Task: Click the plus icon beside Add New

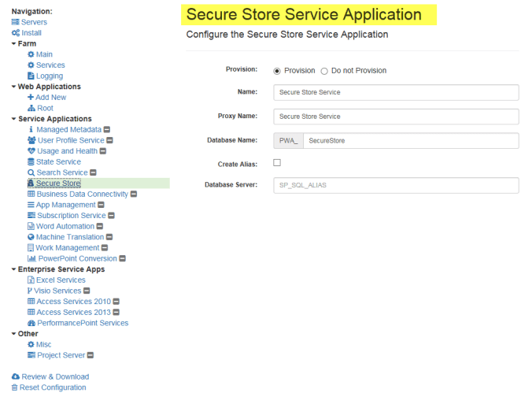Action: pyautogui.click(x=31, y=98)
